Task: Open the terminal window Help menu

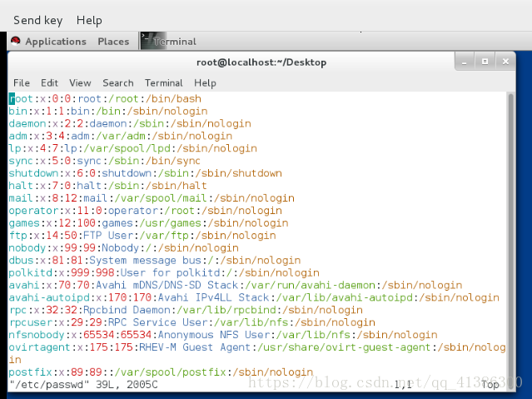Action: [205, 82]
